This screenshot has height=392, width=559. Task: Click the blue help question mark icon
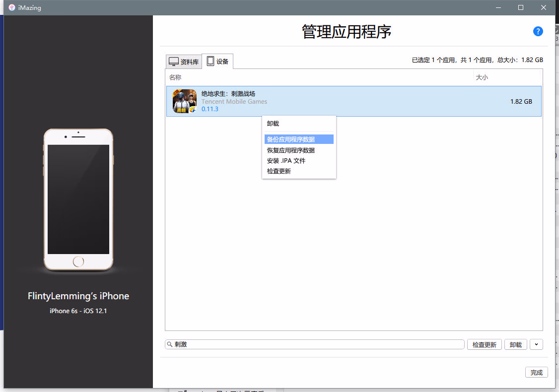pyautogui.click(x=538, y=31)
